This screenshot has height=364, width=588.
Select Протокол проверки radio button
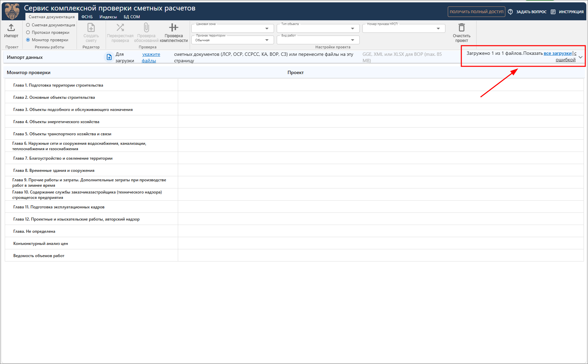point(28,32)
